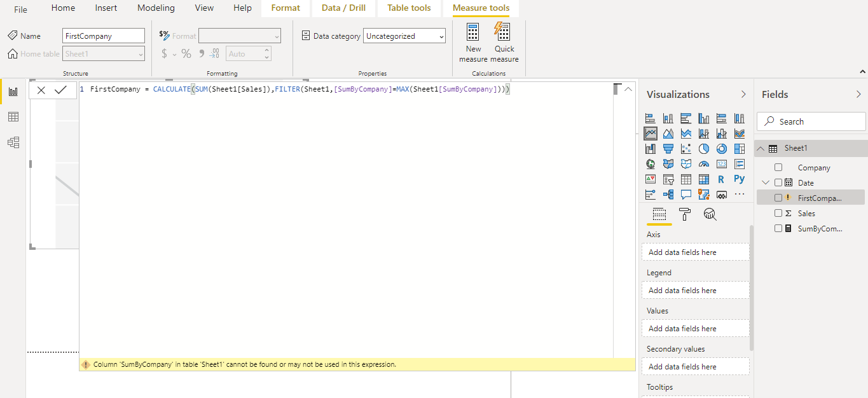
Task: Select the Donut chart visual
Action: pos(722,149)
